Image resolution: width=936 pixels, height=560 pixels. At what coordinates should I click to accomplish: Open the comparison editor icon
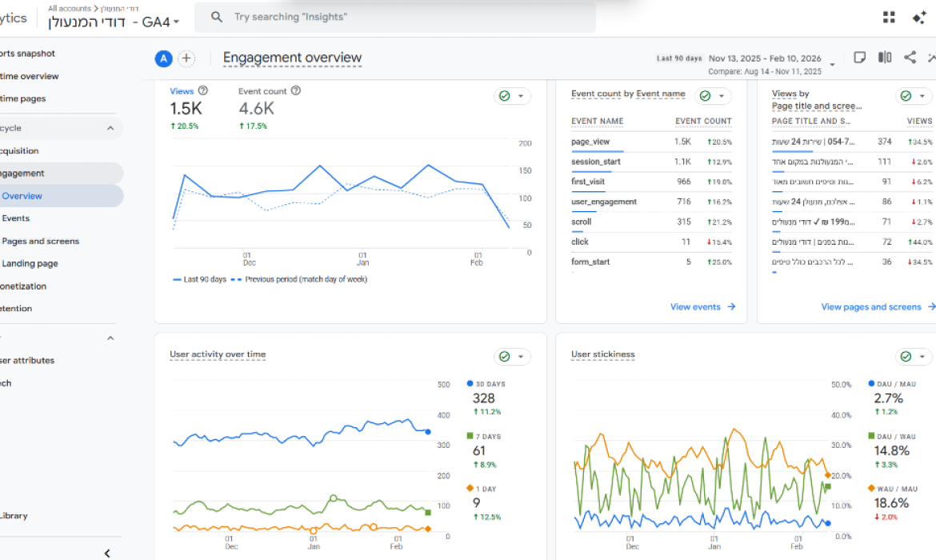click(884, 57)
